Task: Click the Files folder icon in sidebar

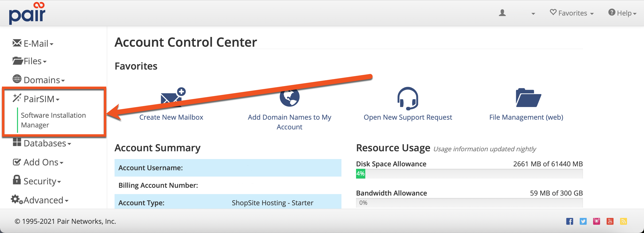Action: (18, 61)
